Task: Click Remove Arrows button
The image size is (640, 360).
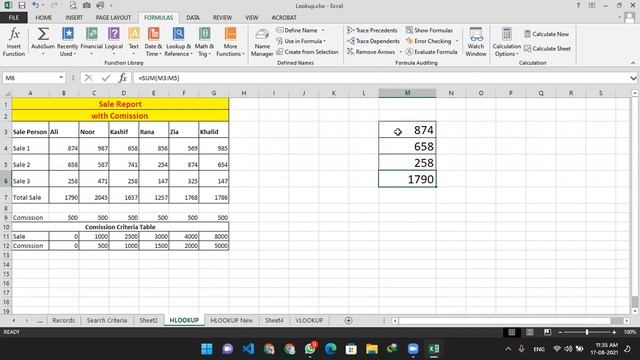Action: point(371,52)
